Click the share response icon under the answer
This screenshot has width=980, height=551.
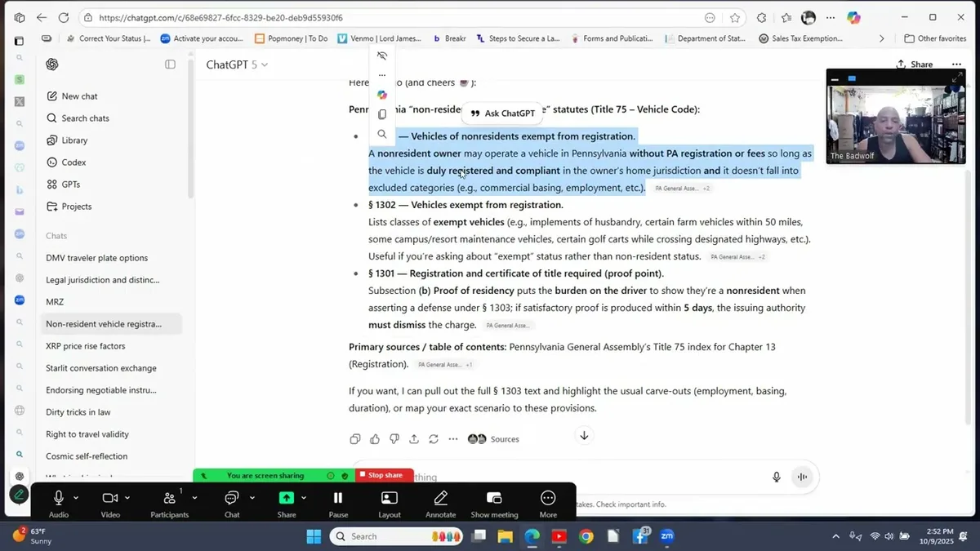click(414, 439)
